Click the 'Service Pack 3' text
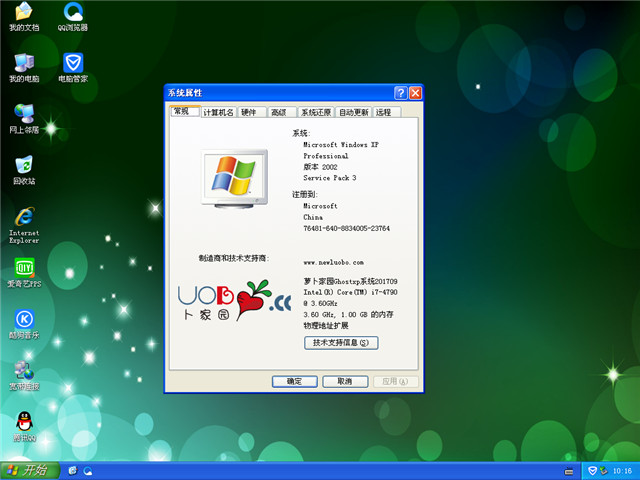Screen dimensions: 640x480 [330, 178]
